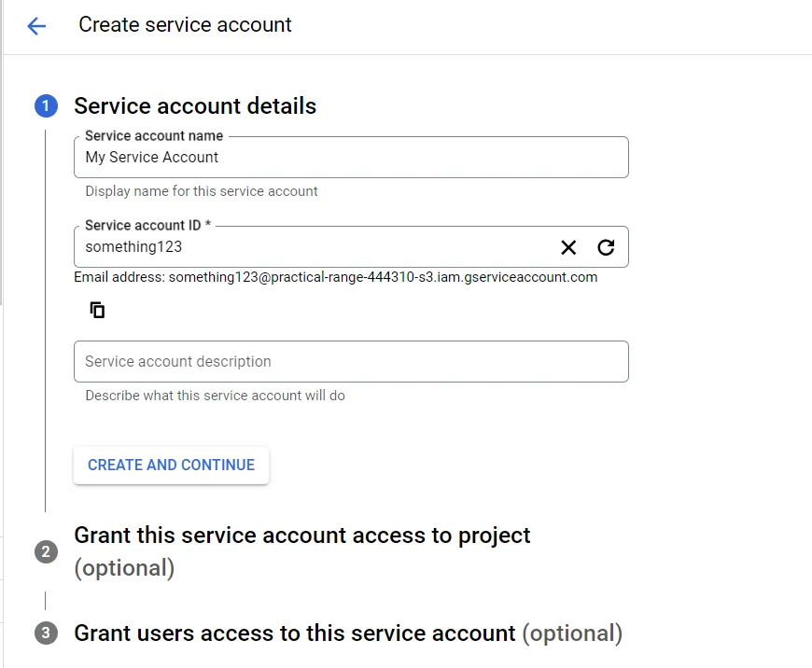This screenshot has width=812, height=668.
Task: Click the CREATE AND CONTINUE button
Action: pyautogui.click(x=171, y=465)
